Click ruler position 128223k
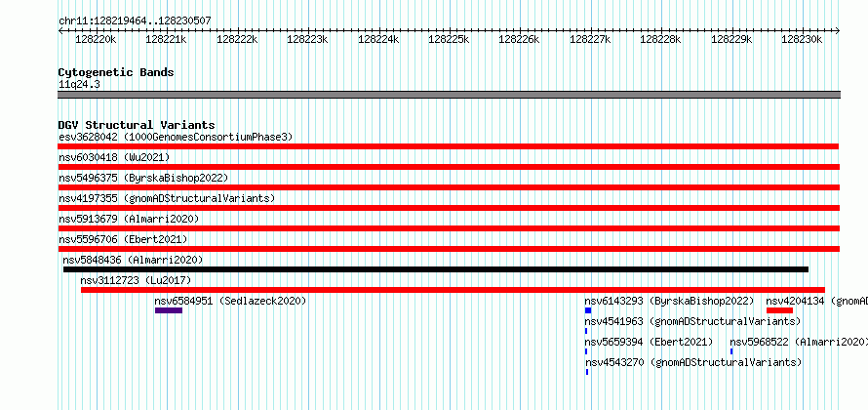This screenshot has height=410, width=868. [x=307, y=39]
